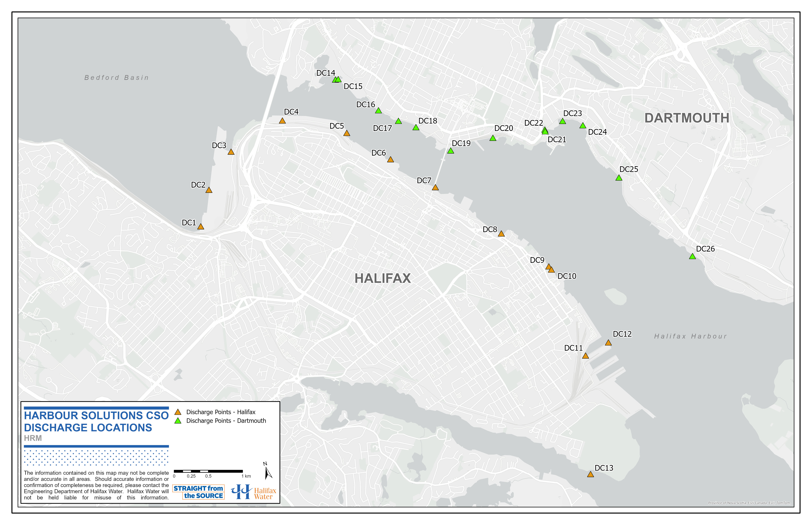Click the Halifax Water logo

253,492
